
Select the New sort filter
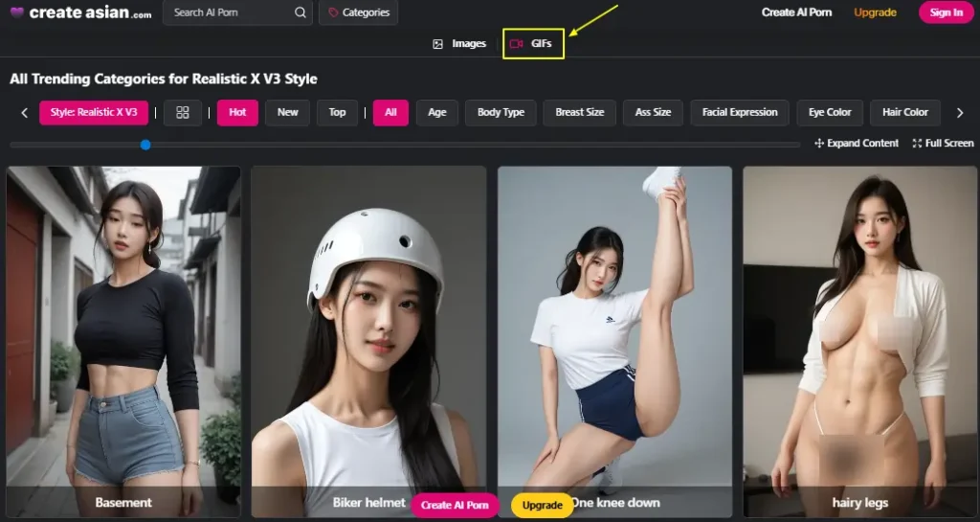tap(287, 112)
